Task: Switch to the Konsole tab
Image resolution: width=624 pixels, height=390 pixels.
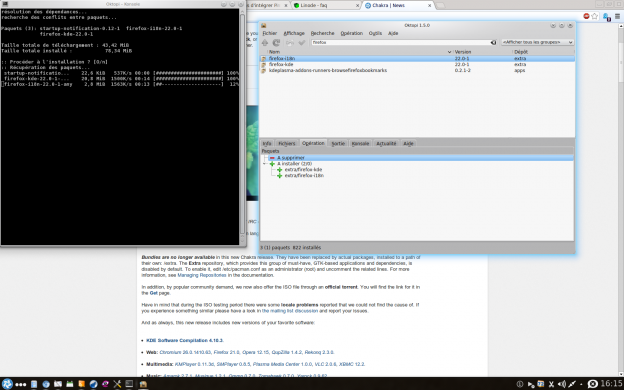Action: pyautogui.click(x=360, y=143)
